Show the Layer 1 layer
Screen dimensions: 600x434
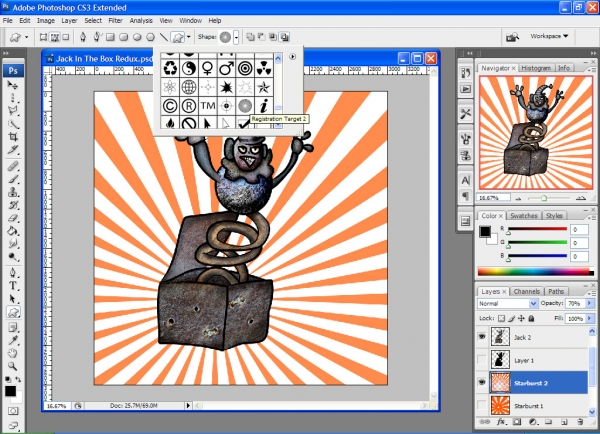pyautogui.click(x=482, y=360)
